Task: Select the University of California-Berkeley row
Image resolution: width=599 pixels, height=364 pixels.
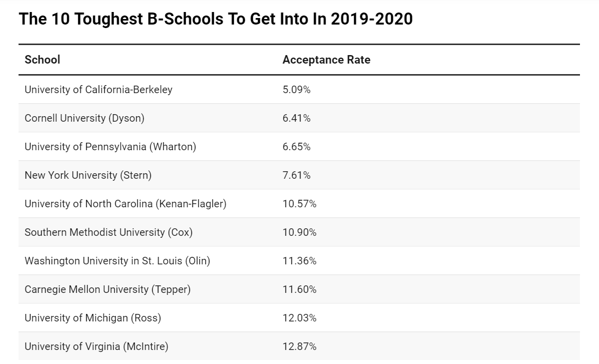Action: point(98,90)
